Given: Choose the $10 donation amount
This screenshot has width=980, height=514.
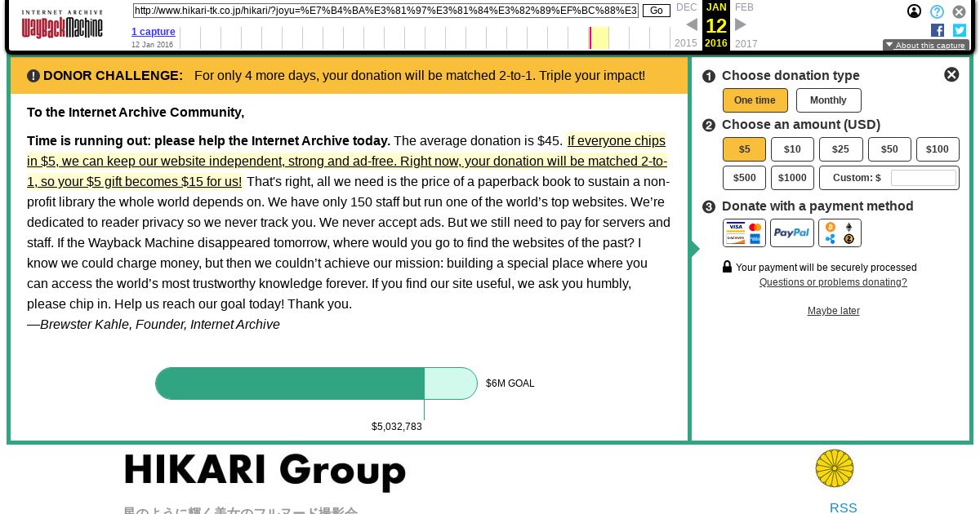Looking at the screenshot, I should pyautogui.click(x=792, y=149).
